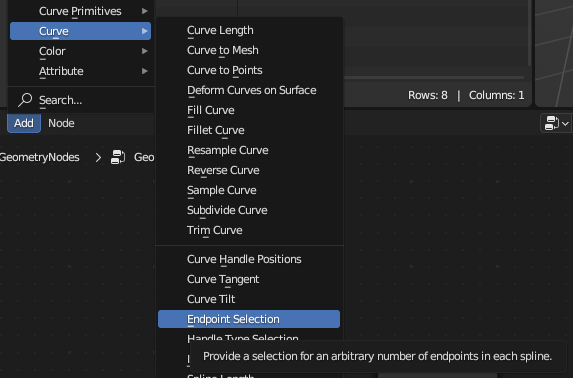The height and width of the screenshot is (378, 573).
Task: Add a Curve Length node
Action: (x=249, y=30)
